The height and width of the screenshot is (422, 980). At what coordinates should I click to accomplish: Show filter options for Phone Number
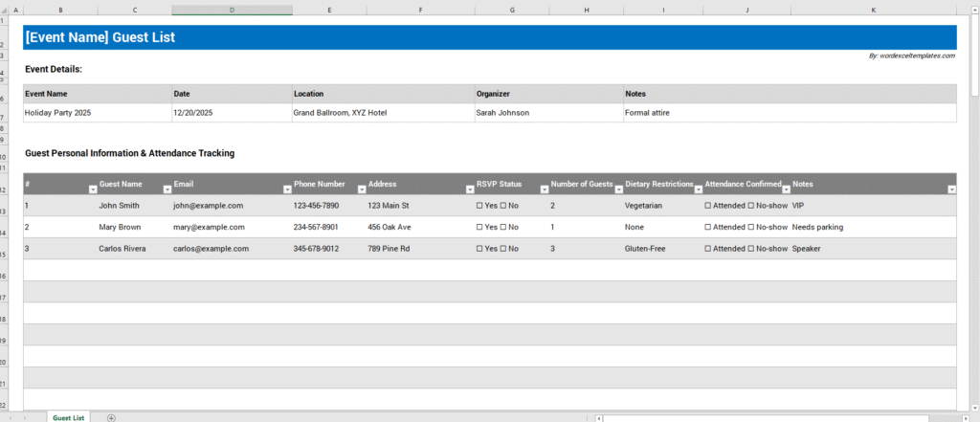pos(360,189)
